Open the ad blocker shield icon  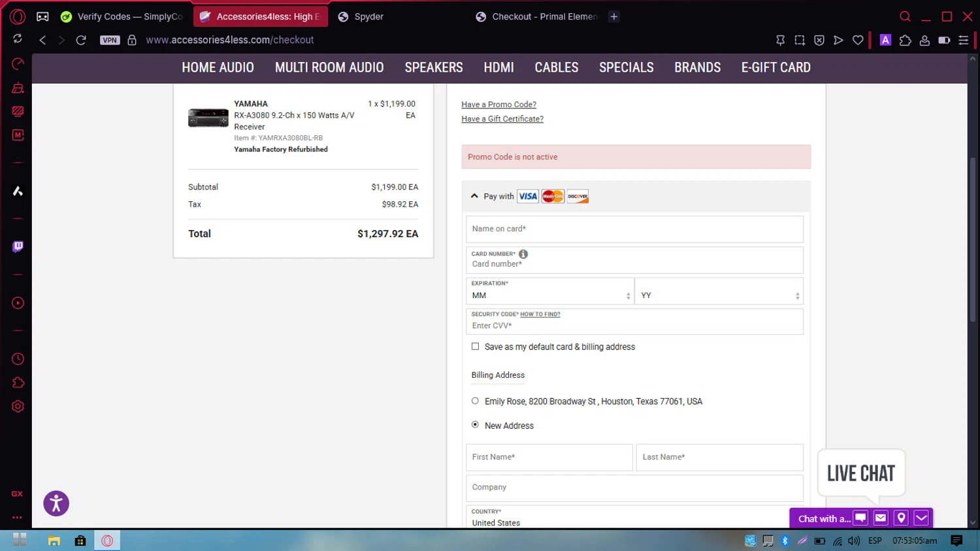point(819,40)
